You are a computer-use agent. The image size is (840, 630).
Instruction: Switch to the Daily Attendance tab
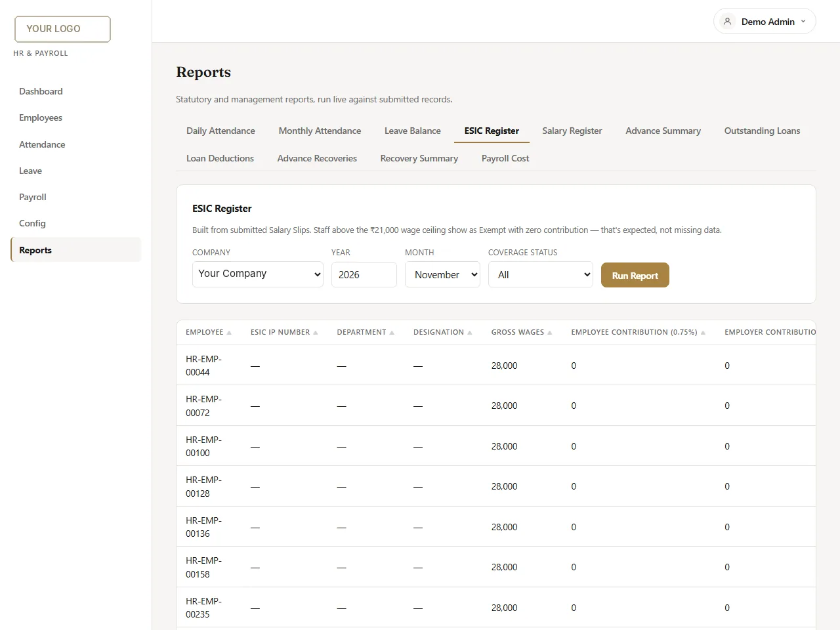point(220,131)
